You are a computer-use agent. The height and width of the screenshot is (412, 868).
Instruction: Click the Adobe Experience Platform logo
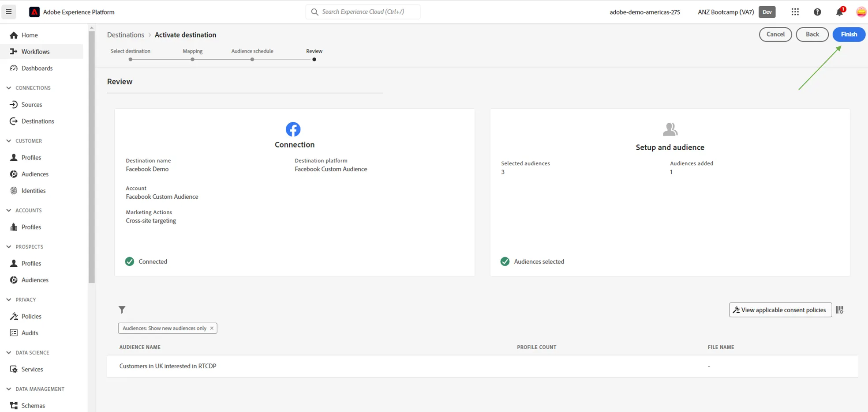(x=34, y=12)
